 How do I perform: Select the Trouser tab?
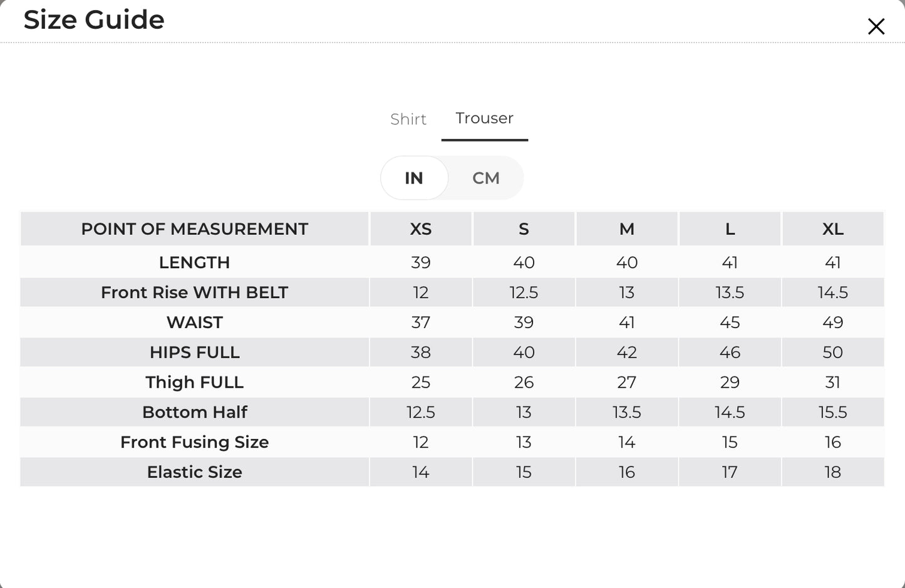(485, 118)
